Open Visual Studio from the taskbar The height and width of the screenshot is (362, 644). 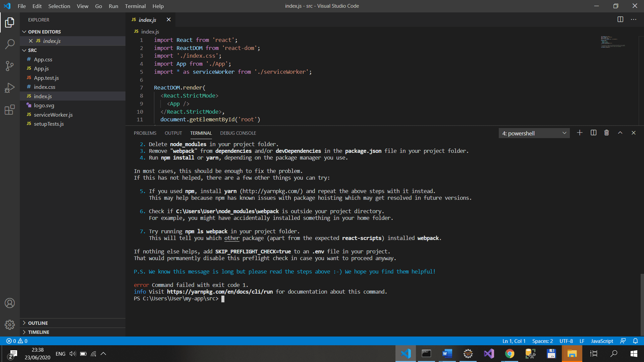tap(489, 354)
